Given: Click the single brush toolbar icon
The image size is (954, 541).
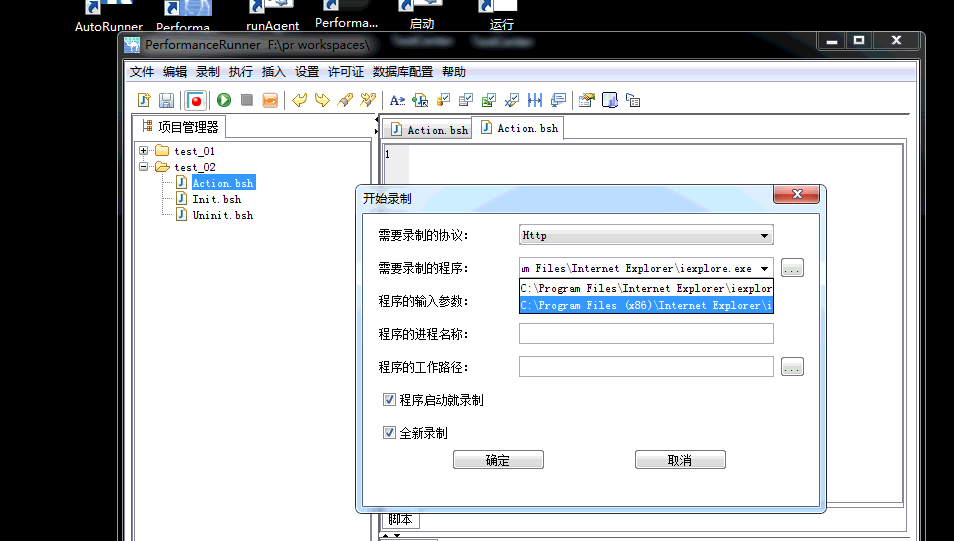Looking at the screenshot, I should 345,100.
